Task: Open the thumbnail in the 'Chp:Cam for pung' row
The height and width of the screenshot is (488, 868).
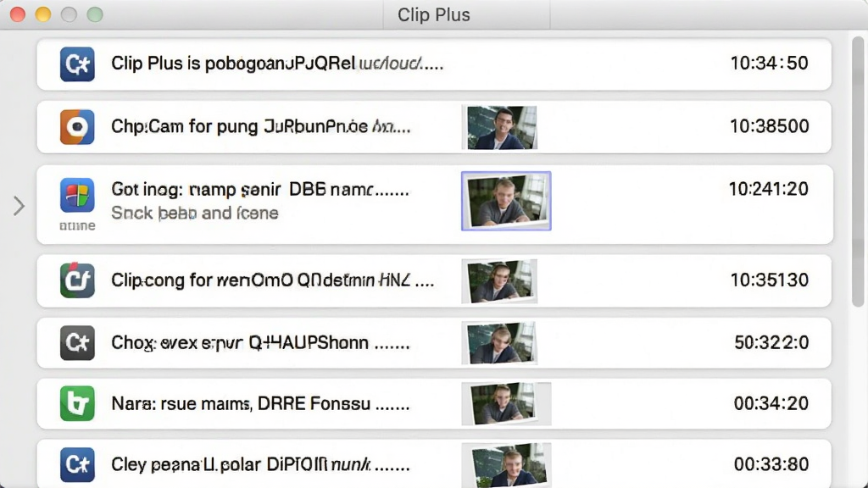Action: coord(500,128)
